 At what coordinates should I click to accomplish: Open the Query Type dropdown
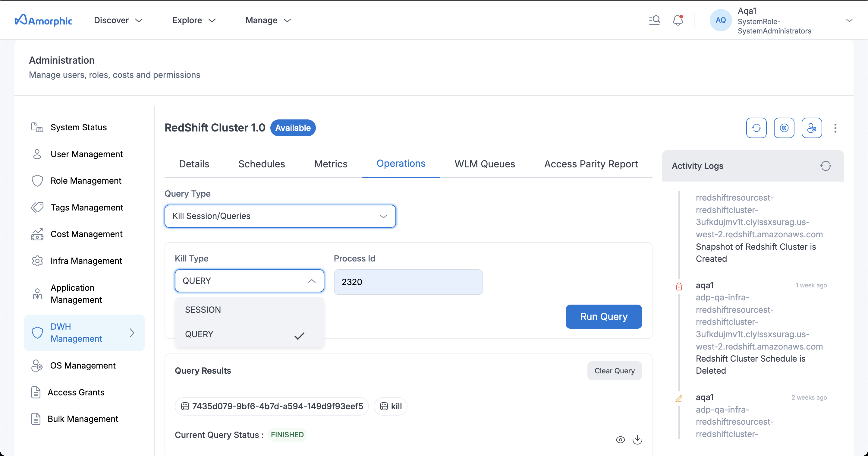280,216
